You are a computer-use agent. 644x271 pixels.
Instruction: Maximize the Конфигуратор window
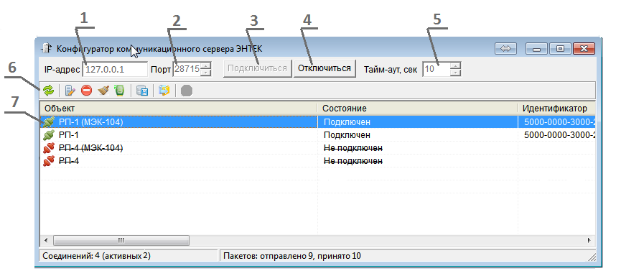click(560, 49)
